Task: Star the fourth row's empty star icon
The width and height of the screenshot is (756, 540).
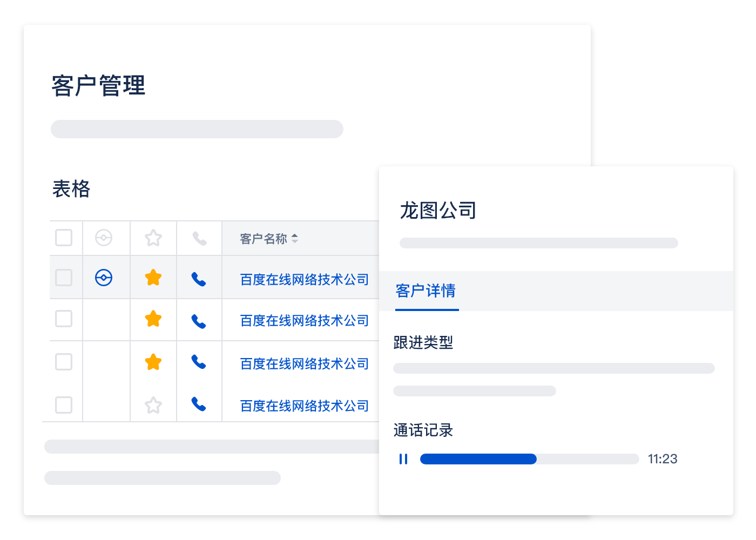Action: point(153,405)
